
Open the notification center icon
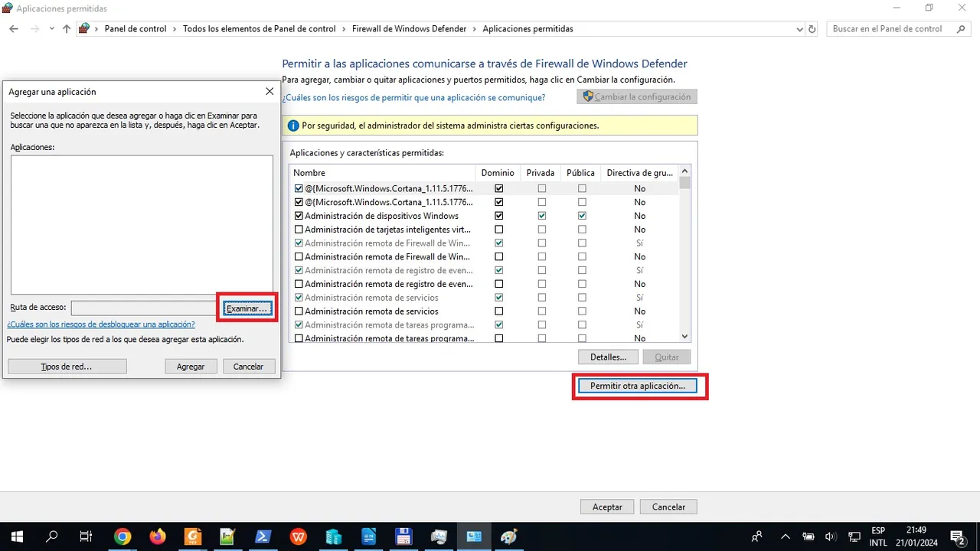(957, 536)
